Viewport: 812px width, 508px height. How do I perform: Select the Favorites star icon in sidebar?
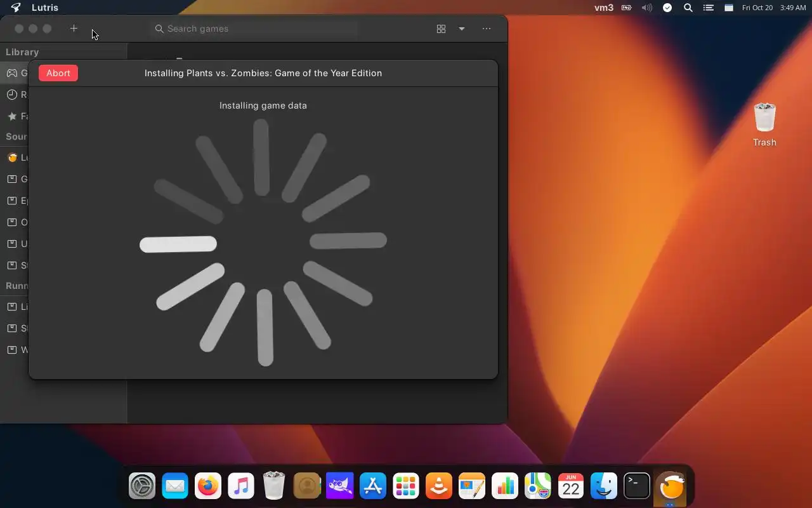click(12, 116)
